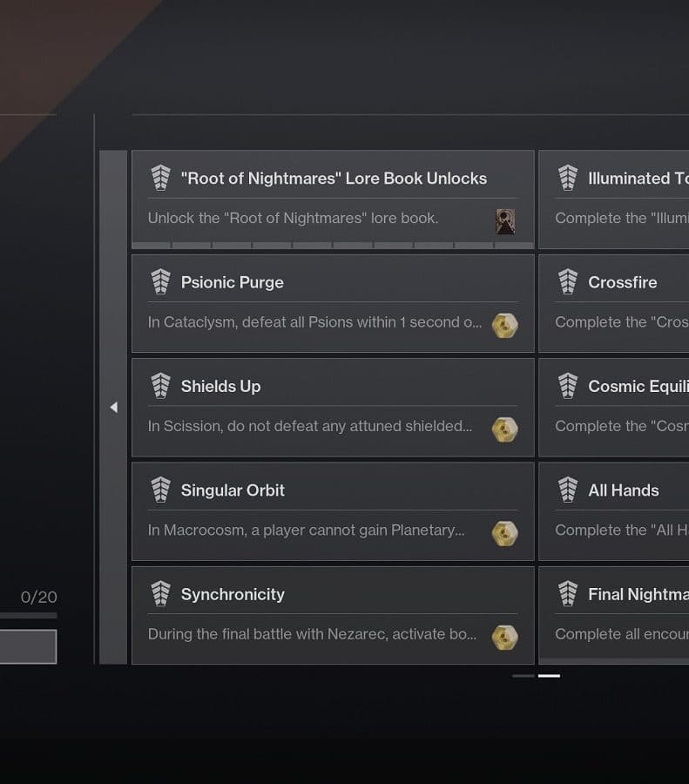This screenshot has width=689, height=784.
Task: Click the description "Complete the "Cosr..."
Action: coord(622,426)
